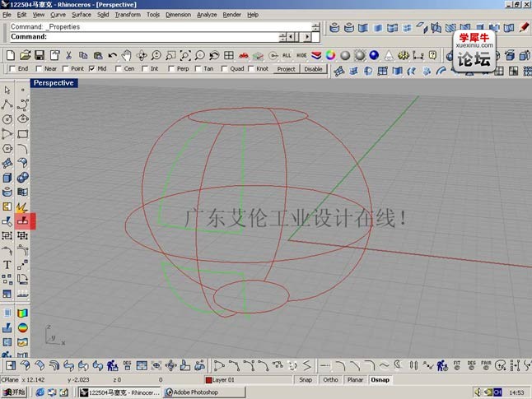Enable the Int osnap checkbox

[x=145, y=69]
